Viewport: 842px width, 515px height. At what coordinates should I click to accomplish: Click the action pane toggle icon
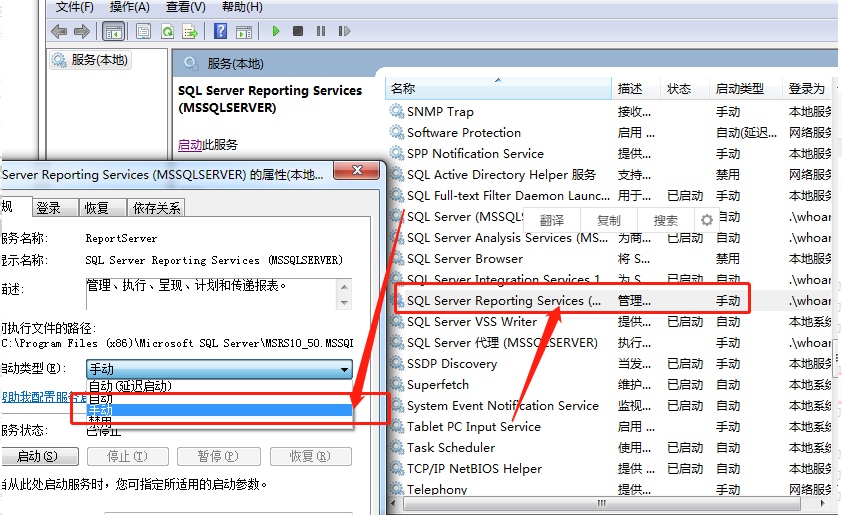(244, 31)
